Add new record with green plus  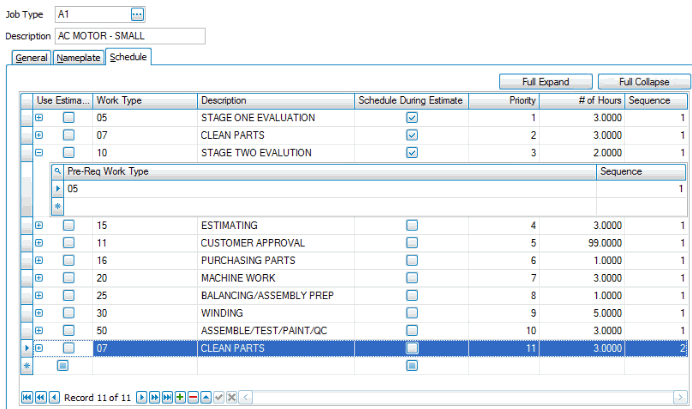(180, 398)
